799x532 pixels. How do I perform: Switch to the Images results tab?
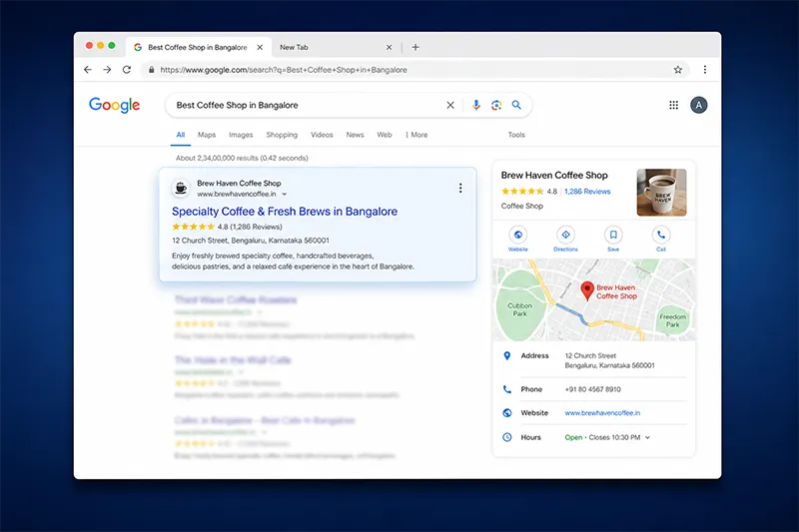coord(241,135)
